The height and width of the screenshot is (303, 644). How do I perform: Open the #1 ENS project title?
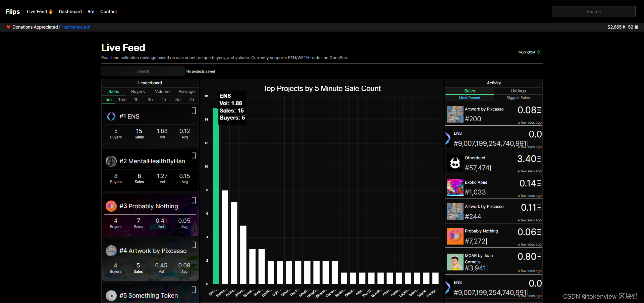coord(129,116)
